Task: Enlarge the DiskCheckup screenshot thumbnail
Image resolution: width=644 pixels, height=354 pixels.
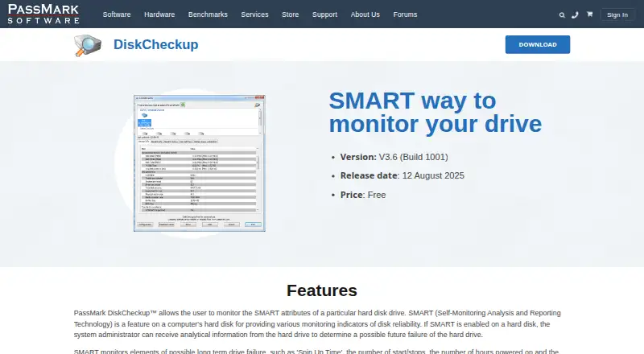Action: (x=199, y=163)
